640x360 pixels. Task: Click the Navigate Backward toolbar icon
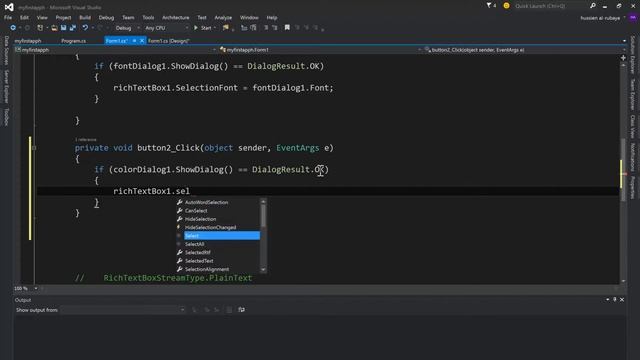pos(13,28)
